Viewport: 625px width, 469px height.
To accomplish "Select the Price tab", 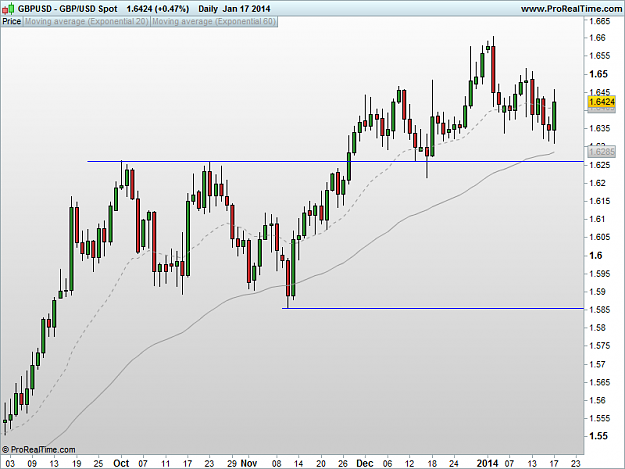I will coord(12,22).
